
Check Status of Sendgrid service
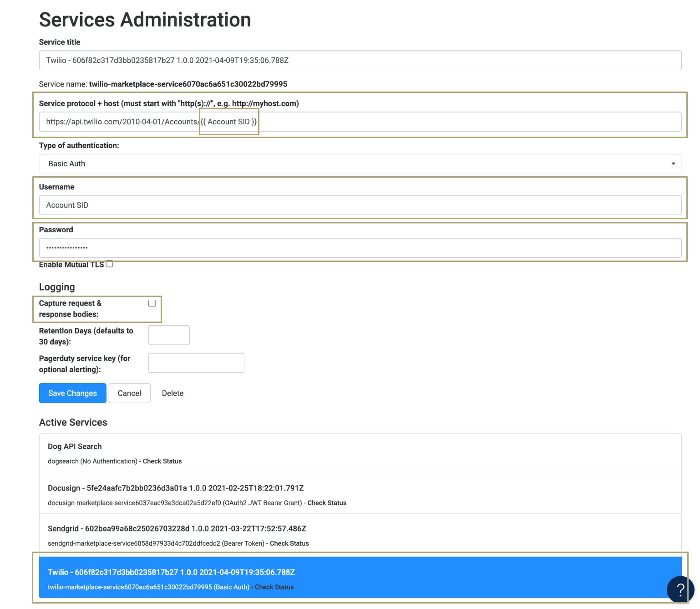289,543
